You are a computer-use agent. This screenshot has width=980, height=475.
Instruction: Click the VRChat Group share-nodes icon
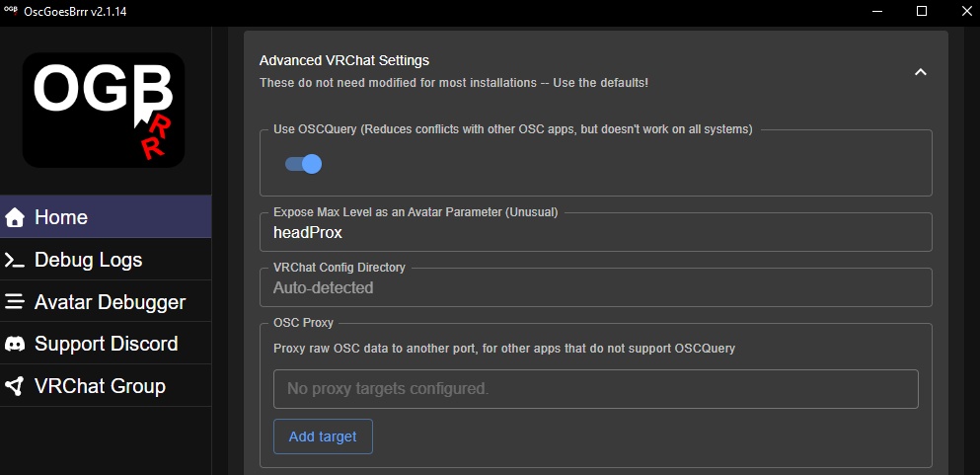click(x=15, y=386)
